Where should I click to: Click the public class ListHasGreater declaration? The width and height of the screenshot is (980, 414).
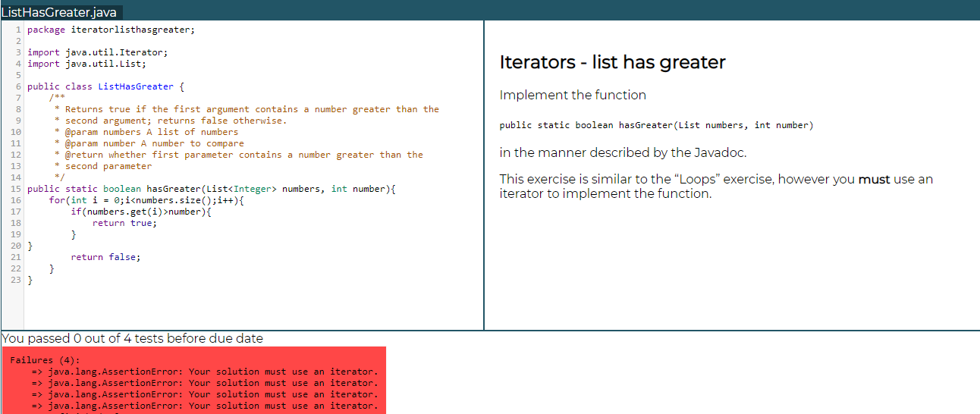(106, 86)
